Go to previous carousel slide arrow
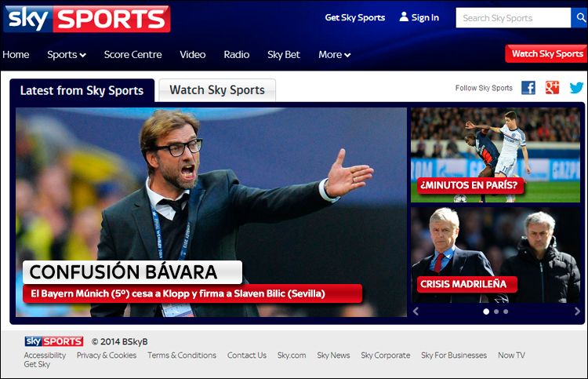The width and height of the screenshot is (588, 379). click(x=416, y=311)
